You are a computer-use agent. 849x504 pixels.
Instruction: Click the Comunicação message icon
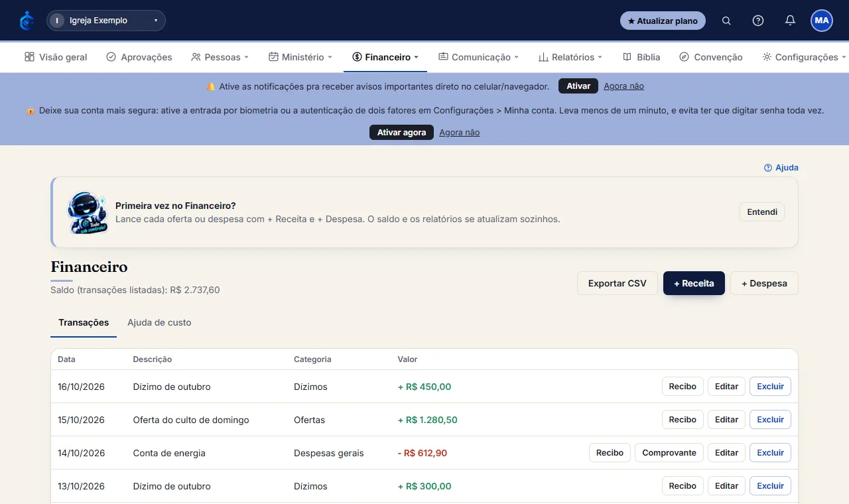click(x=443, y=57)
